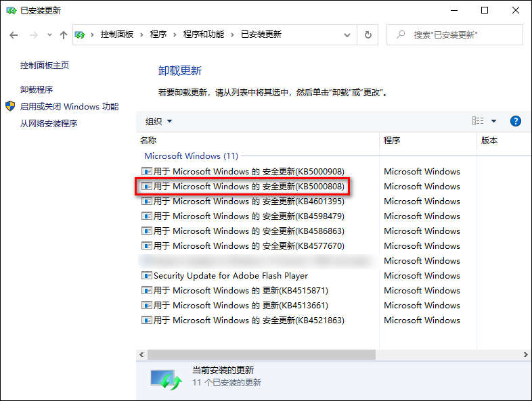Open help with the question mark icon
This screenshot has width=532, height=401.
[x=515, y=121]
